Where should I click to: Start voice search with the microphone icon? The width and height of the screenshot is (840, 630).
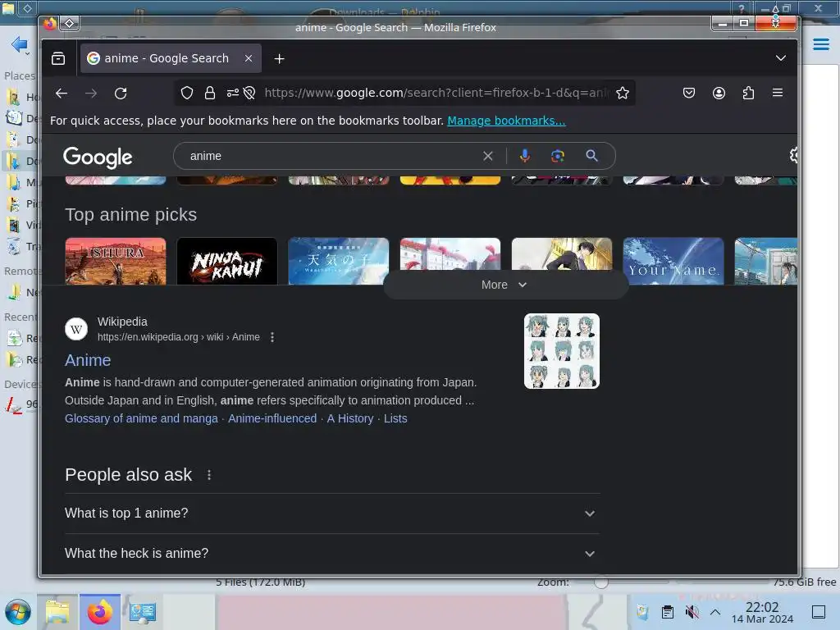click(524, 156)
